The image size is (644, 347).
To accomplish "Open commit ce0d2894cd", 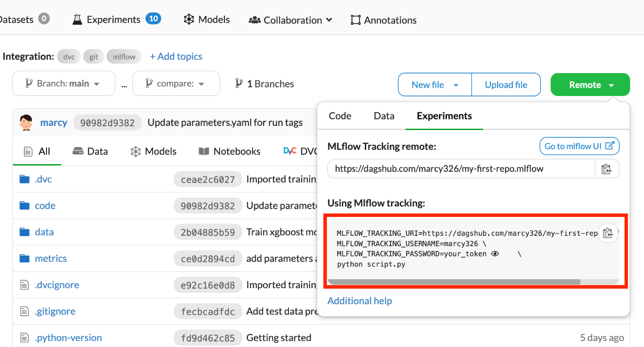I will (207, 259).
